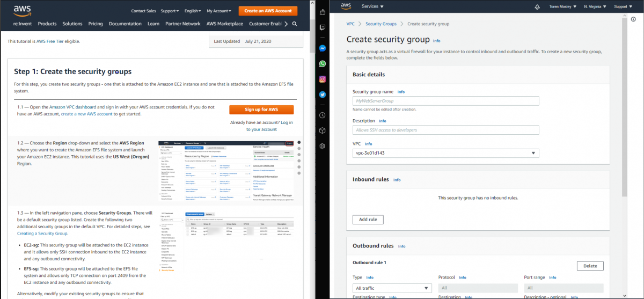Screen dimensions: 644x299
Task: Open the Partner Network menu item
Action: point(183,24)
